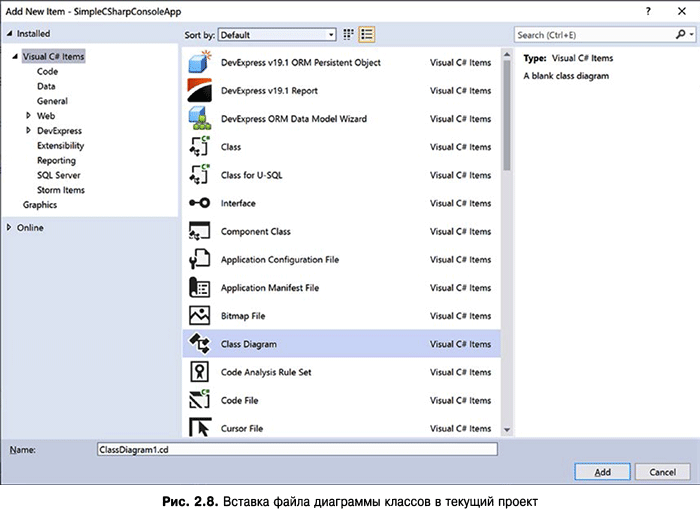Open the Graphics category

point(40,205)
